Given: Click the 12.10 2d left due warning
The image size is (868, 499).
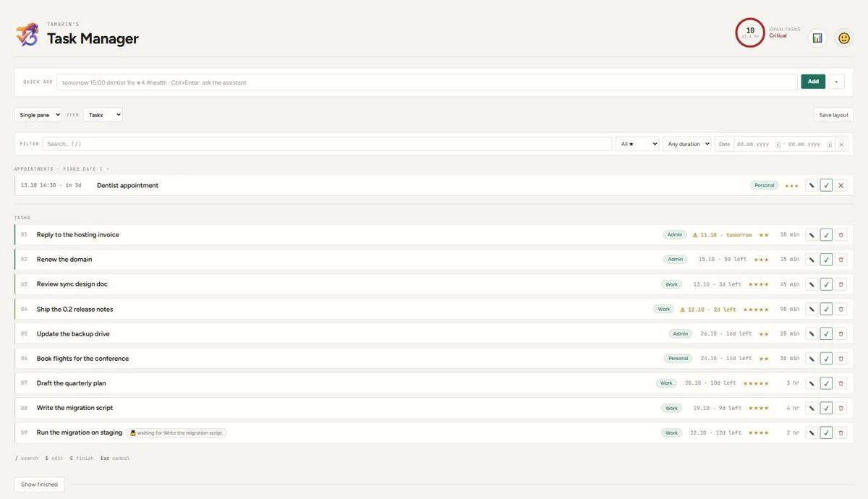Looking at the screenshot, I should [x=708, y=310].
